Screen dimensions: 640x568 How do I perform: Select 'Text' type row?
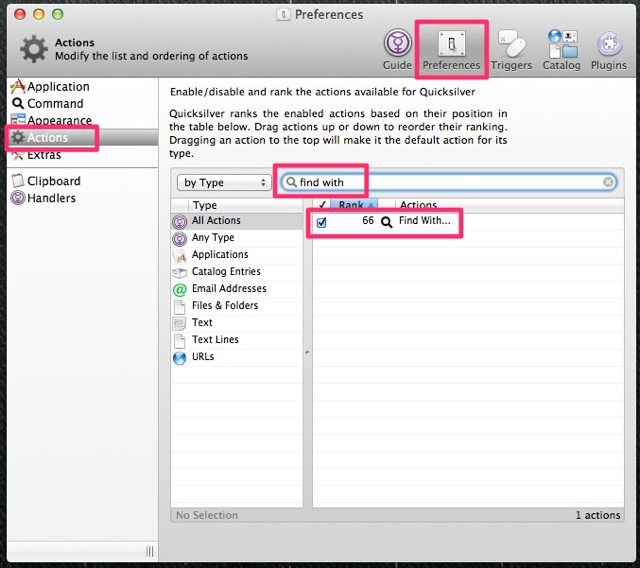click(x=237, y=323)
